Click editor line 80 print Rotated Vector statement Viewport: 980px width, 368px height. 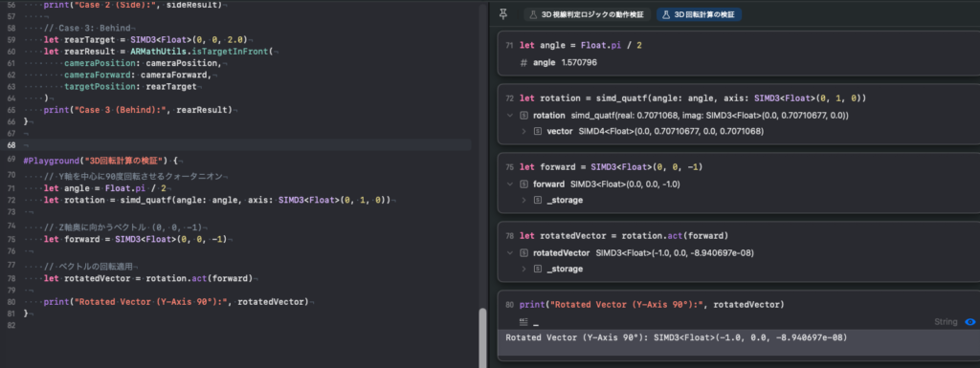point(176,302)
